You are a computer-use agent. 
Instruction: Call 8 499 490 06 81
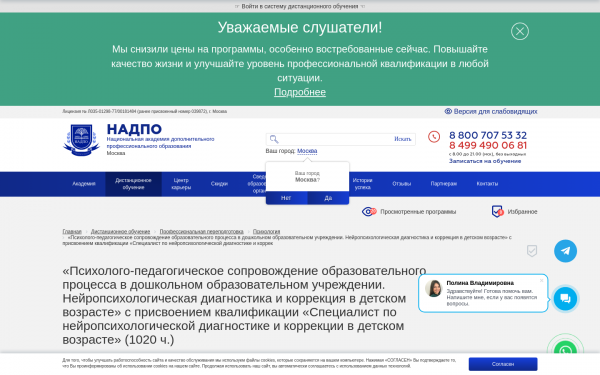coord(488,145)
